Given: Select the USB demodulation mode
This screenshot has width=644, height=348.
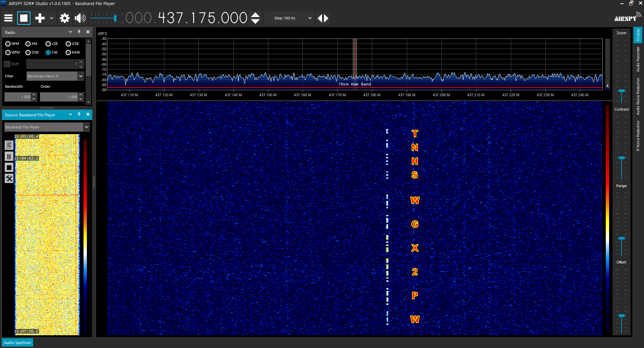Looking at the screenshot, I should (x=68, y=44).
